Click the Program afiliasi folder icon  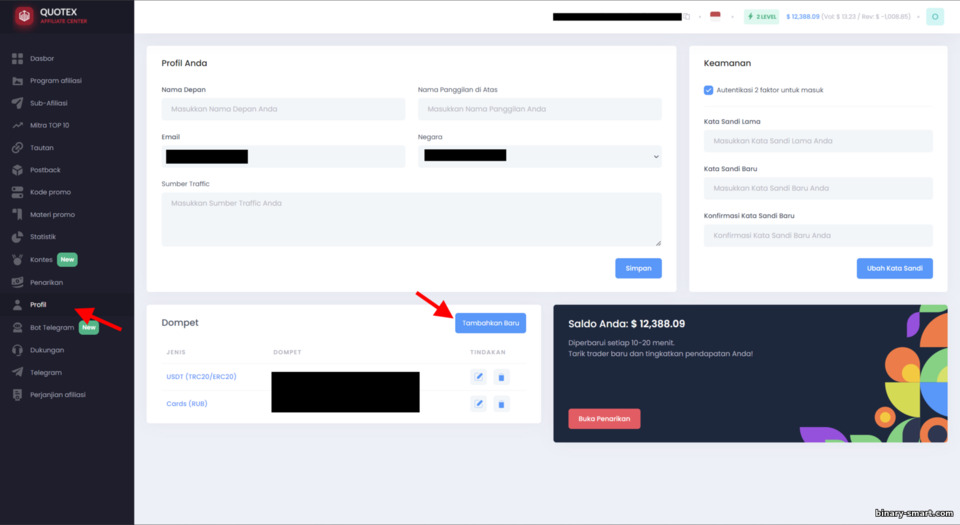tap(17, 81)
